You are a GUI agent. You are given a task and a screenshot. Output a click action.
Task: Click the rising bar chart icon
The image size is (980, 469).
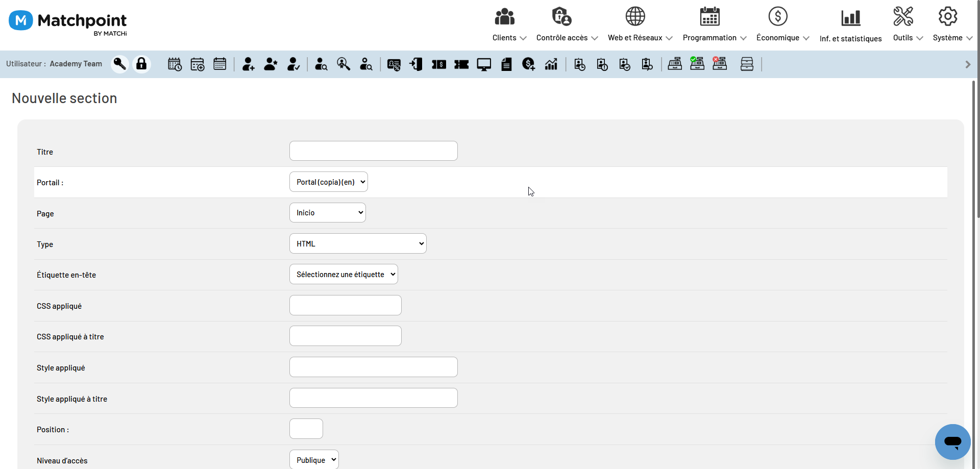(x=551, y=64)
